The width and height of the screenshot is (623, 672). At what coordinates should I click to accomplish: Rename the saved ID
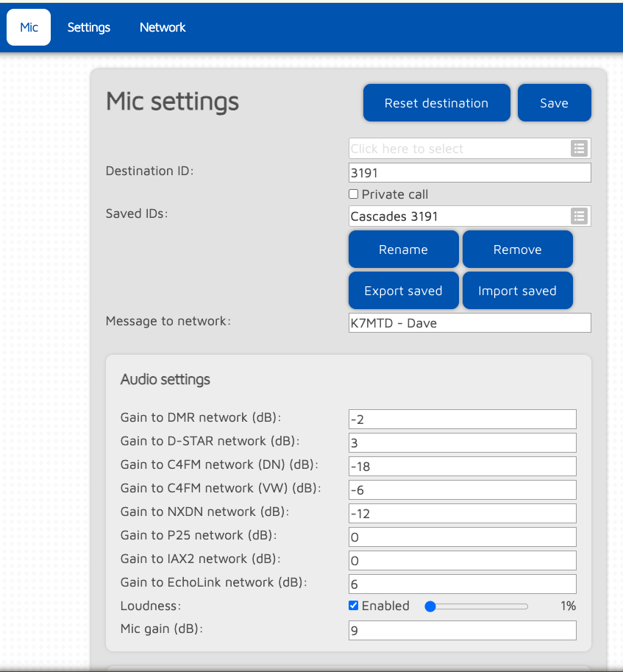[403, 250]
